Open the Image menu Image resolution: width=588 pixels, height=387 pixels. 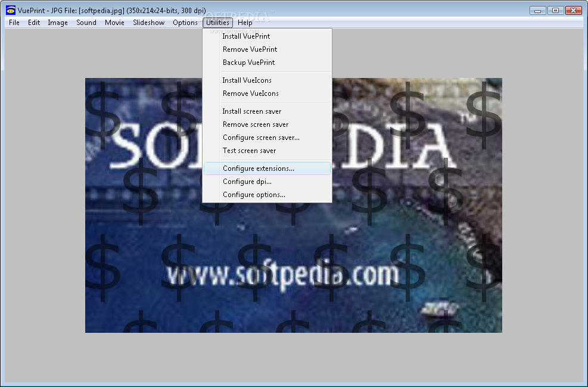click(58, 23)
